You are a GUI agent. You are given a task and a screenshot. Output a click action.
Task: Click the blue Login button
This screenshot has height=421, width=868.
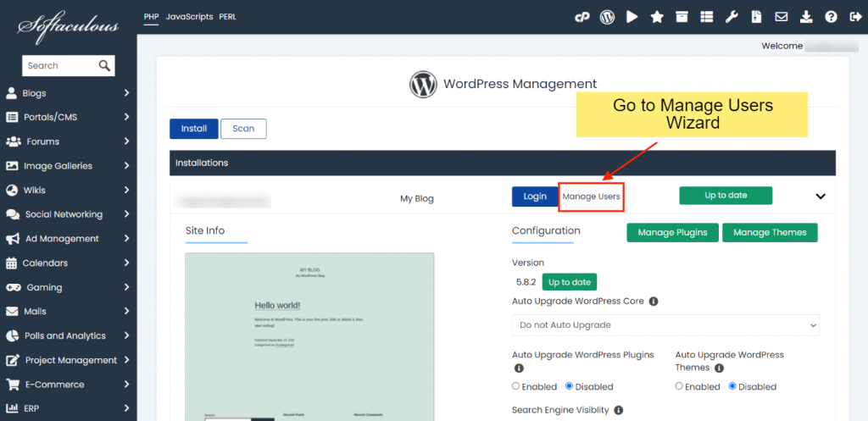[535, 197]
